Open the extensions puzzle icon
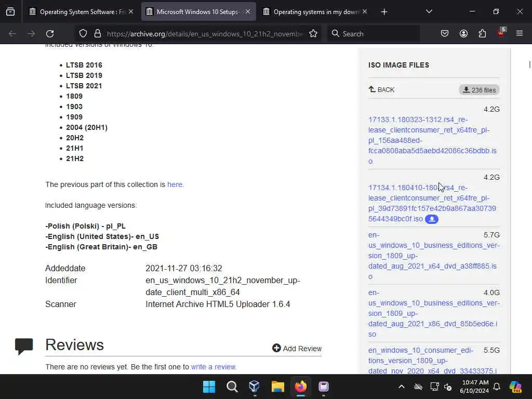 click(482, 34)
